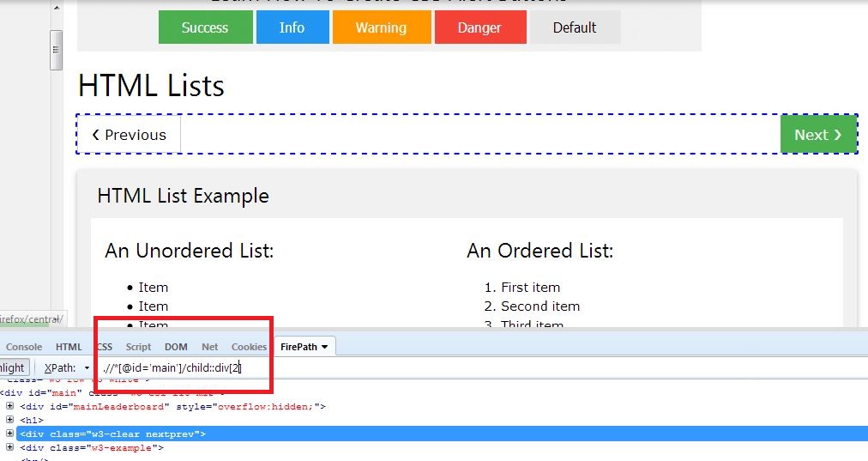Click the orange Warning button

(382, 27)
